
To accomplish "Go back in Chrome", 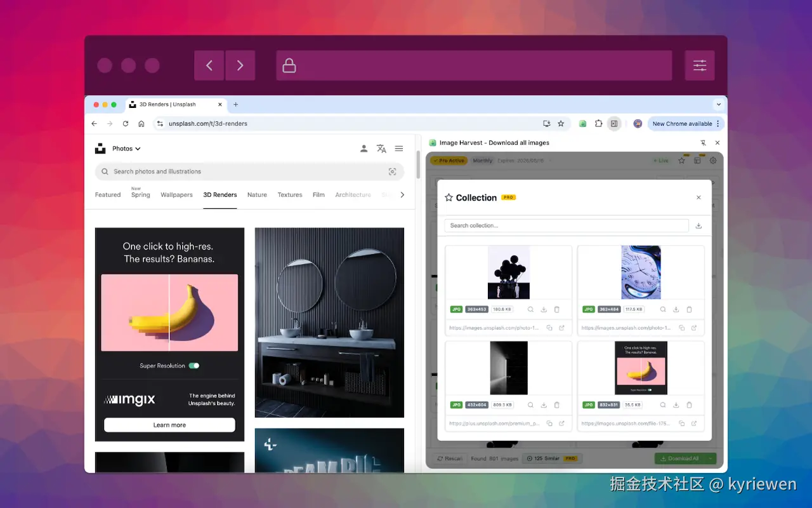I will (x=95, y=124).
